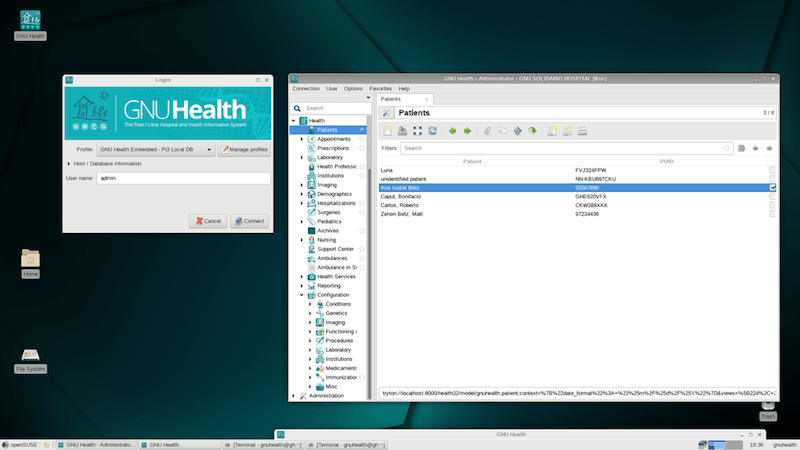
Task: Sort the list by the PUID column header
Action: pos(666,161)
